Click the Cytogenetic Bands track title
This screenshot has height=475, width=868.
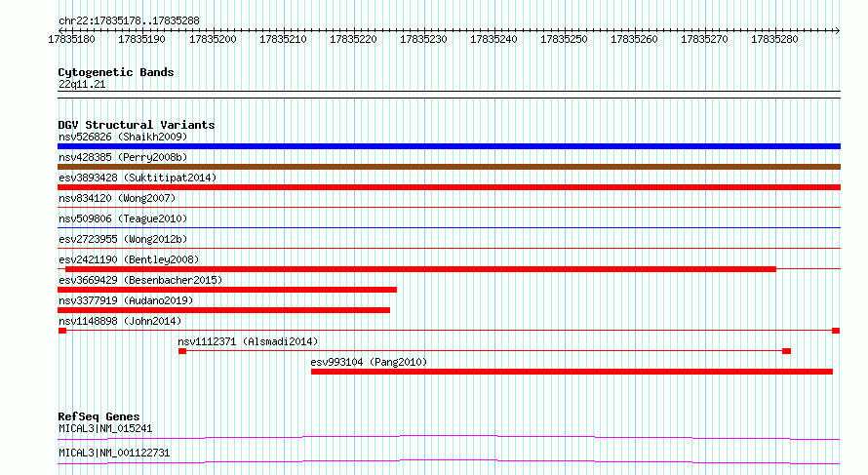tap(116, 72)
